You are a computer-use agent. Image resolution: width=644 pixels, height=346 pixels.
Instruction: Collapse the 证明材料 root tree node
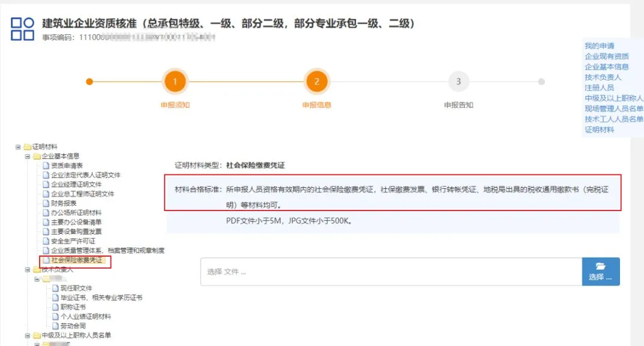coord(18,147)
